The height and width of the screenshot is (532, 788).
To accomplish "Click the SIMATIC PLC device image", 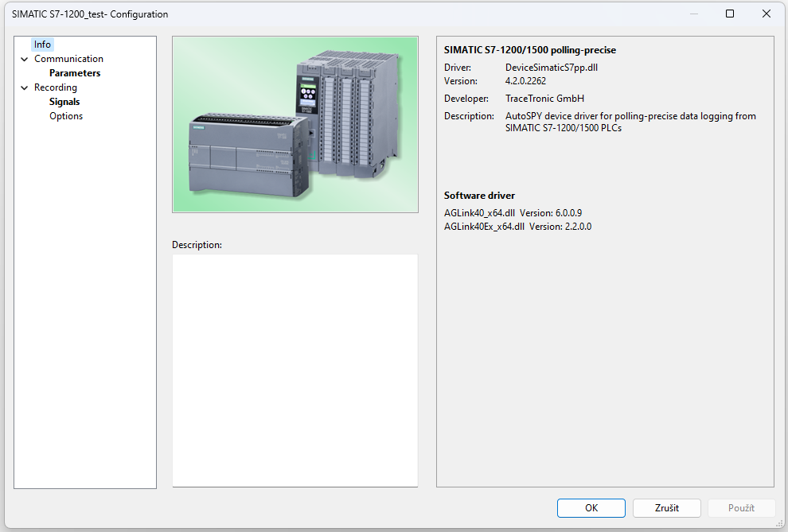I will pos(295,125).
